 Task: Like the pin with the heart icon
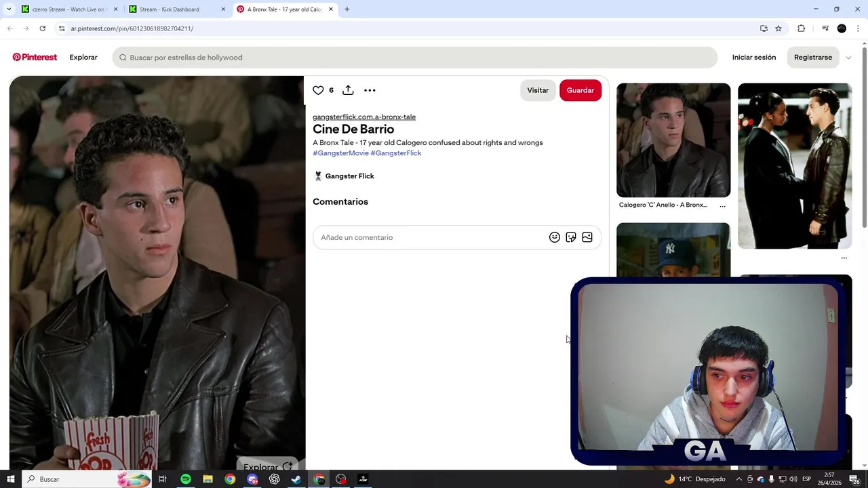tap(318, 90)
